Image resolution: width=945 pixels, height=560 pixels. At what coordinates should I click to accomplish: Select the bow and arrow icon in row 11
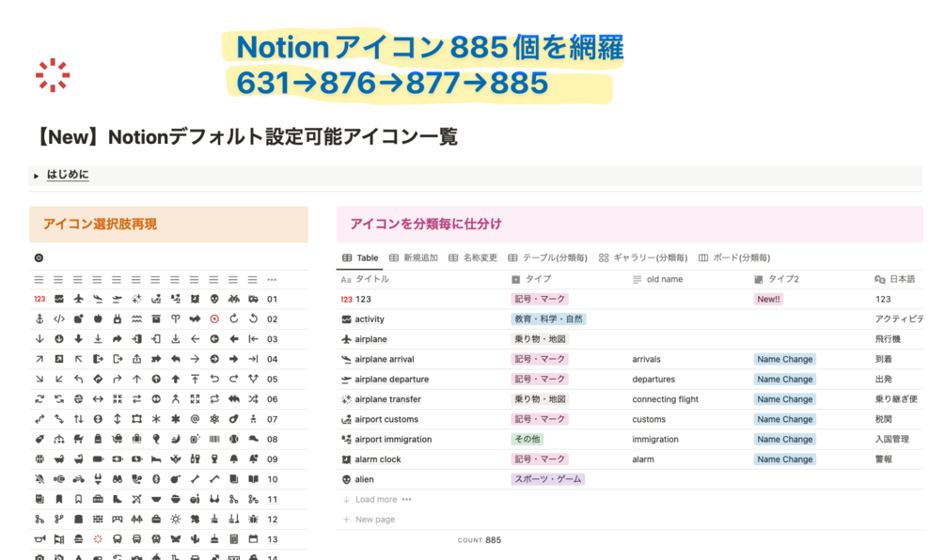(x=136, y=499)
